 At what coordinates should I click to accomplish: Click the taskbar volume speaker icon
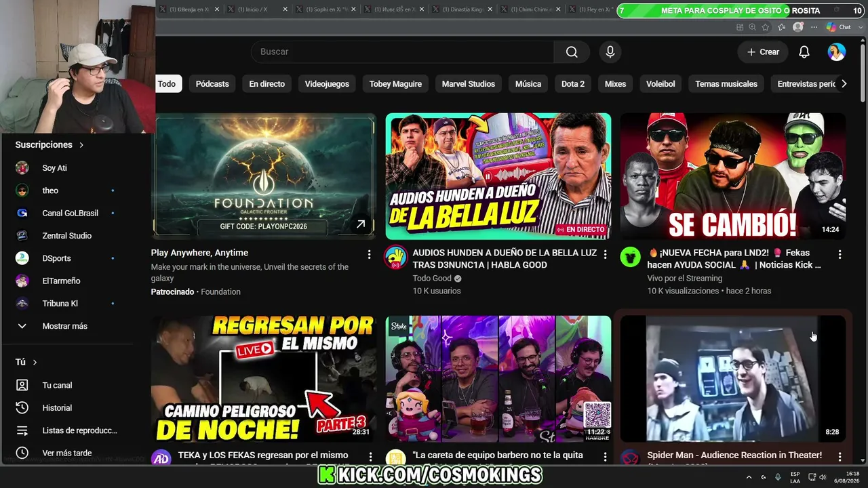point(823,477)
